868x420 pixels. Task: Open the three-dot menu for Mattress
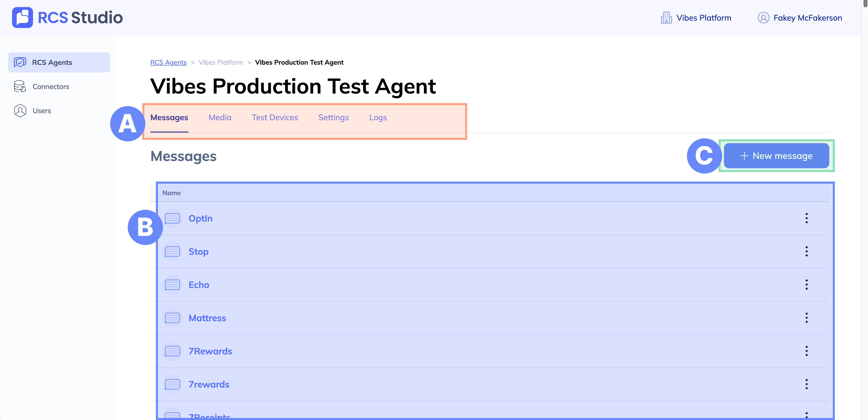click(x=806, y=318)
